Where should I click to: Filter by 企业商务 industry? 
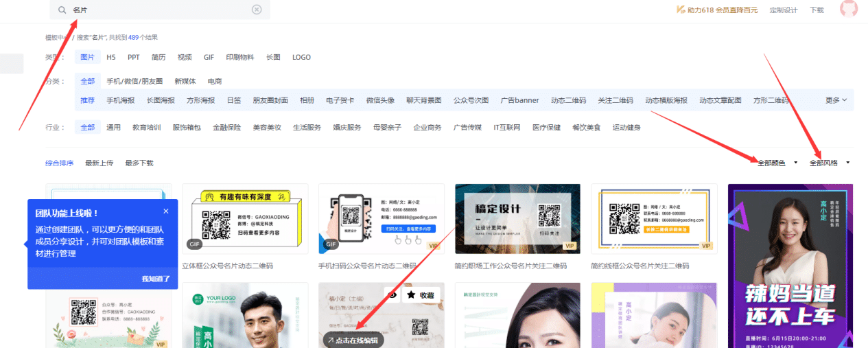(427, 128)
